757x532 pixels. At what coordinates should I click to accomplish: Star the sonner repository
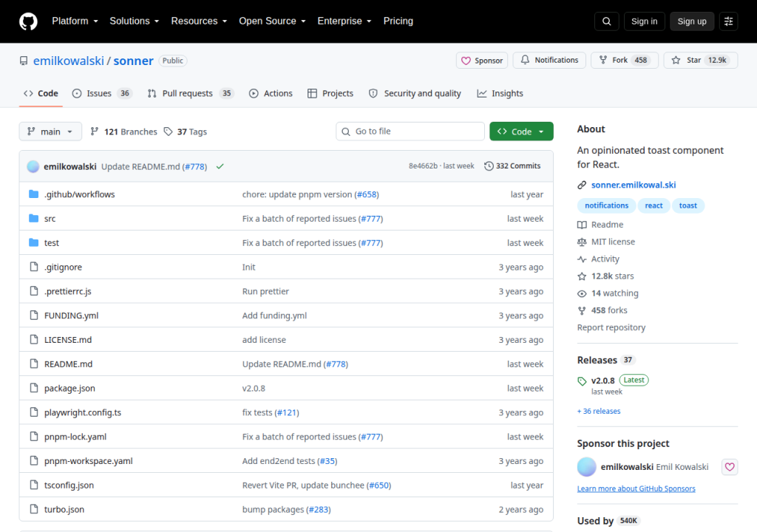click(x=701, y=61)
